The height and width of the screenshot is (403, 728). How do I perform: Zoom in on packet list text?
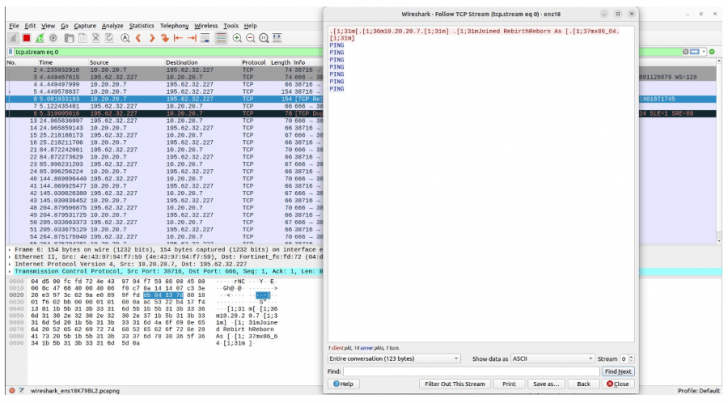(237, 38)
